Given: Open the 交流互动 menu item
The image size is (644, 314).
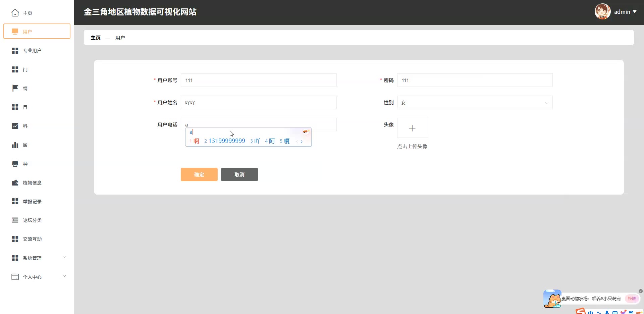Looking at the screenshot, I should pos(37,239).
